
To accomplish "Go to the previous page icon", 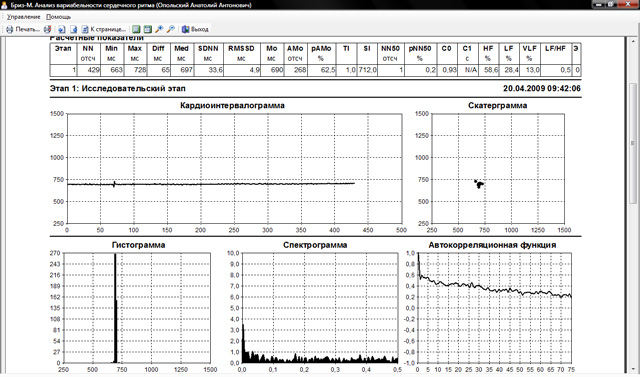I will coord(62,29).
